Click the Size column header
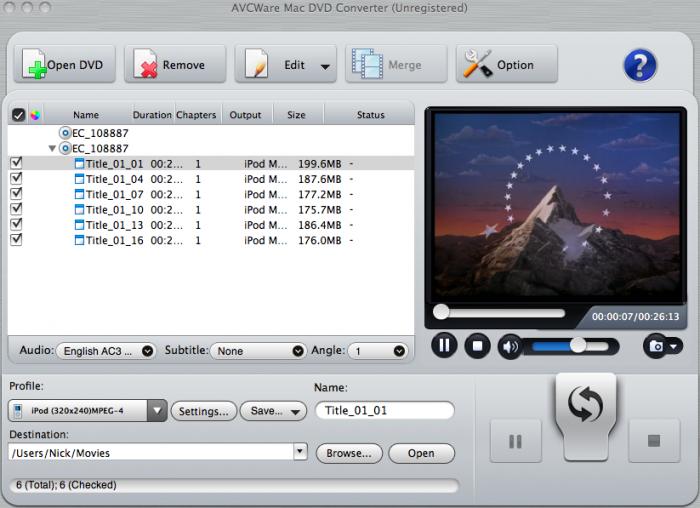This screenshot has height=508, width=700. click(x=296, y=115)
